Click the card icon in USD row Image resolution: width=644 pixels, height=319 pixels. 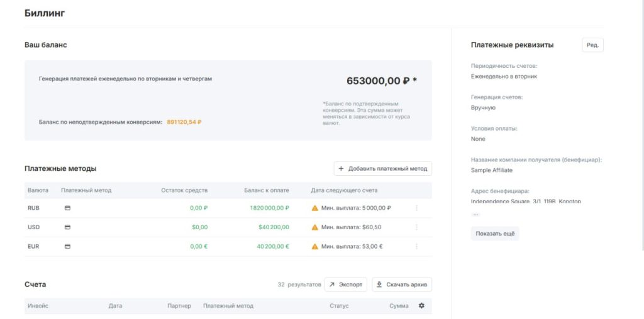coord(68,227)
